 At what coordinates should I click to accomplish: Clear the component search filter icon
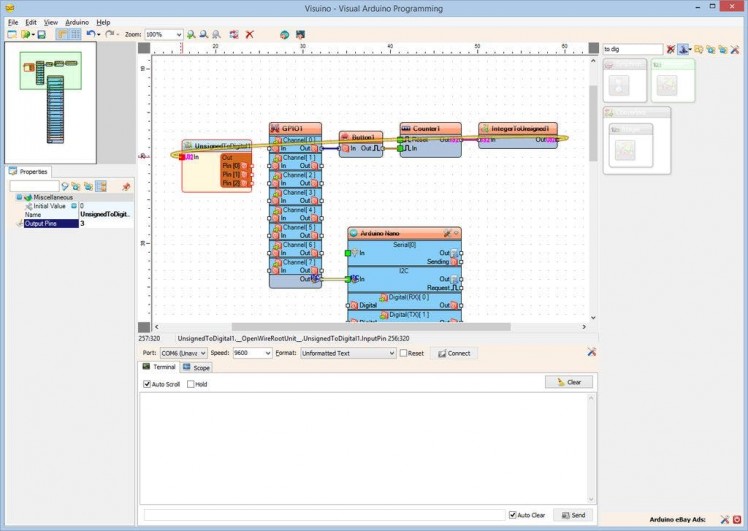coord(671,48)
